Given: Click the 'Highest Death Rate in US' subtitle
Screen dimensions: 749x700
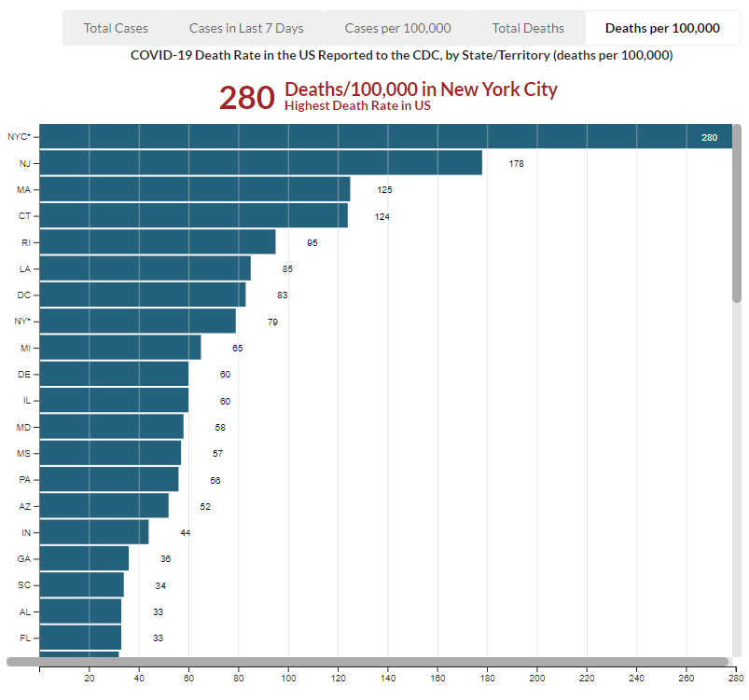Looking at the screenshot, I should point(357,105).
